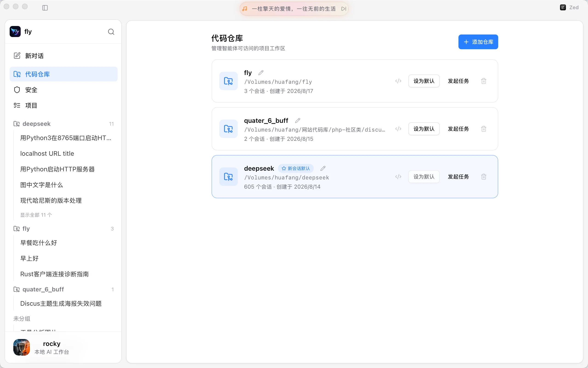
Task: Click the fly repository folder icon
Action: point(228,81)
